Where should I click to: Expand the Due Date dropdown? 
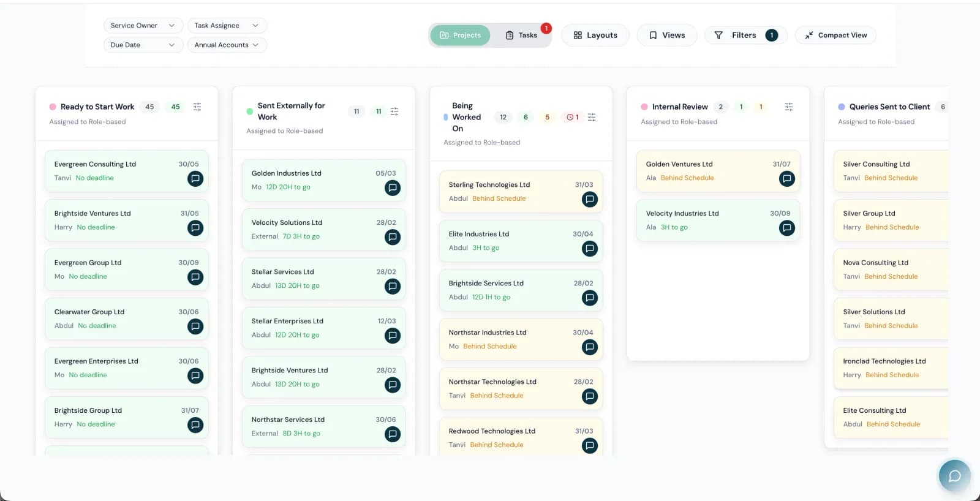[x=143, y=45]
